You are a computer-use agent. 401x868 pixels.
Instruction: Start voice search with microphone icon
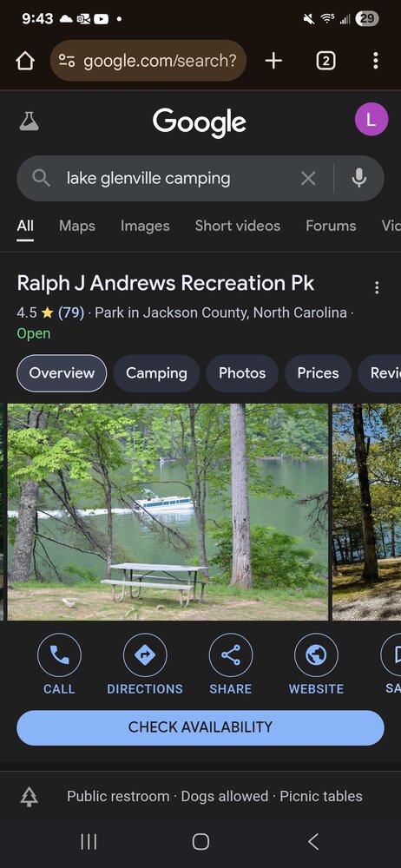[359, 178]
